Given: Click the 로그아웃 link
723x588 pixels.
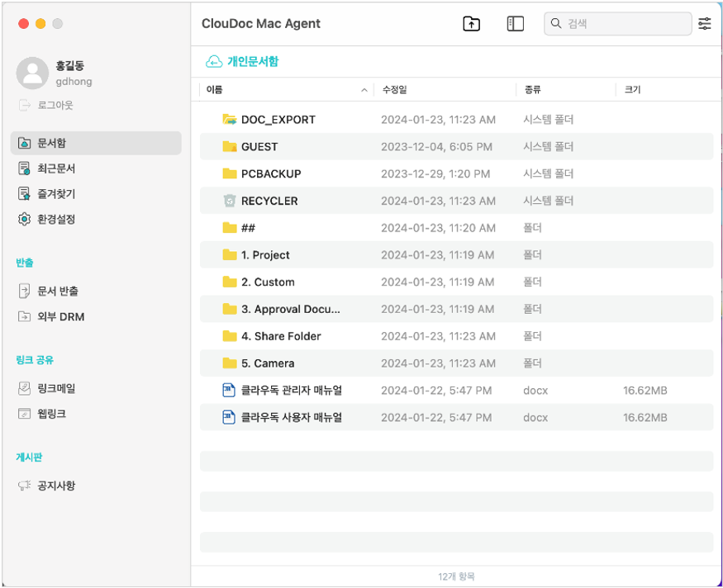Looking at the screenshot, I should 55,105.
